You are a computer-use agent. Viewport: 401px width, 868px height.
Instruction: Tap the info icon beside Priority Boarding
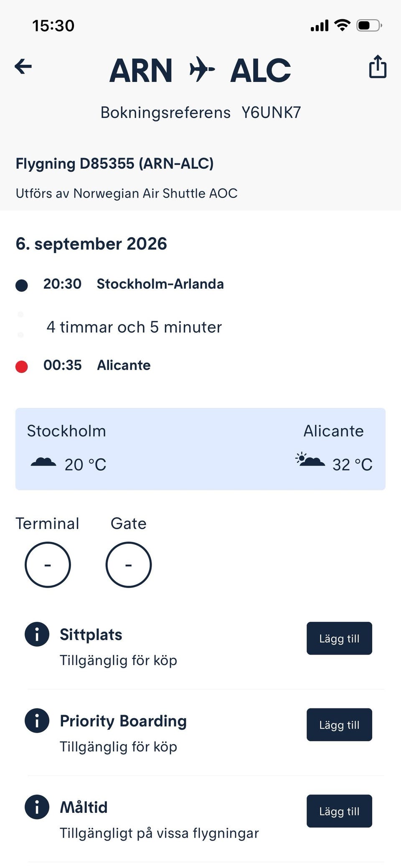click(x=37, y=721)
